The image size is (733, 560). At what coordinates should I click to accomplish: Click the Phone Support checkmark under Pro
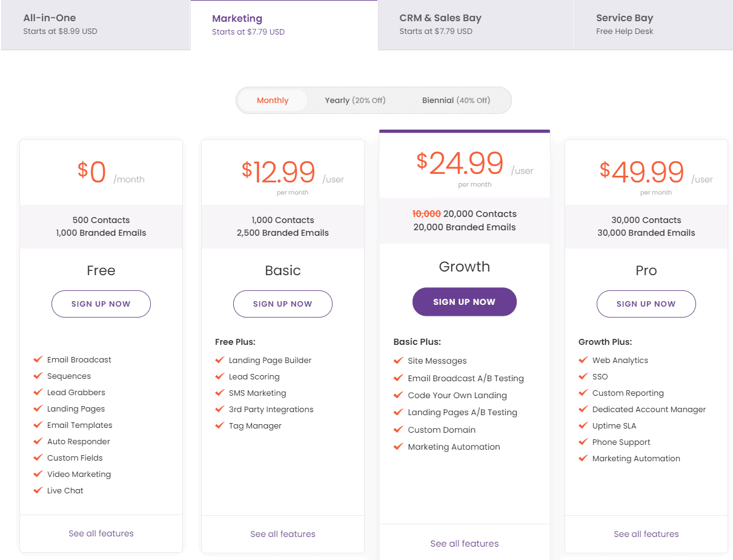click(x=582, y=442)
